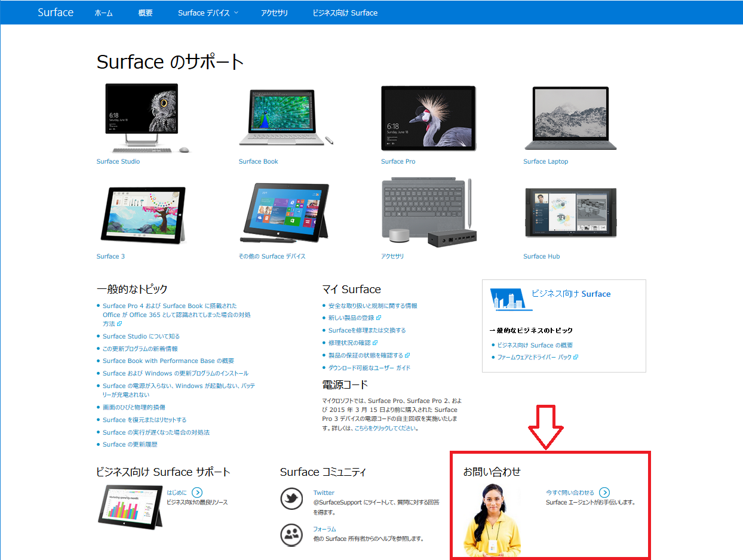Open the 概要 nav item

[x=145, y=13]
